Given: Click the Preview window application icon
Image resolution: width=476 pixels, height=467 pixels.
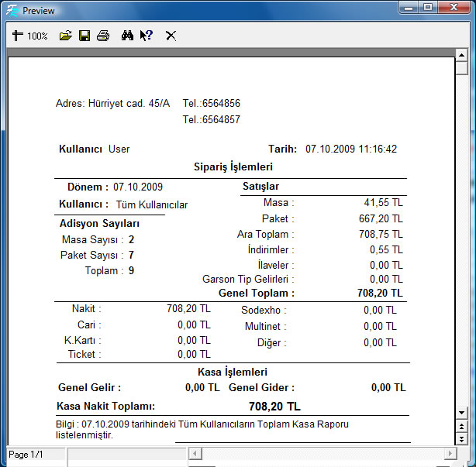Looking at the screenshot, I should click(x=12, y=11).
